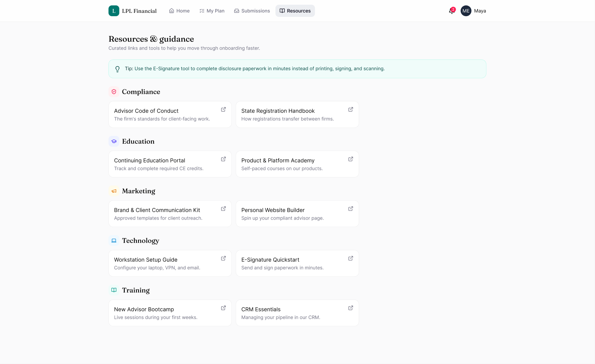Open the Workstation Setup Guide link
The width and height of the screenshot is (595, 364).
click(x=170, y=263)
